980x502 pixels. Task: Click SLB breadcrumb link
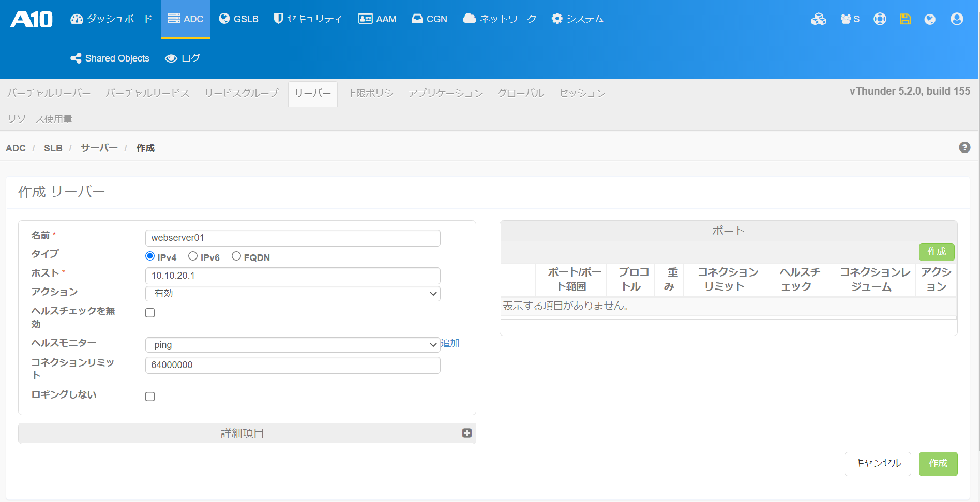[x=53, y=148]
